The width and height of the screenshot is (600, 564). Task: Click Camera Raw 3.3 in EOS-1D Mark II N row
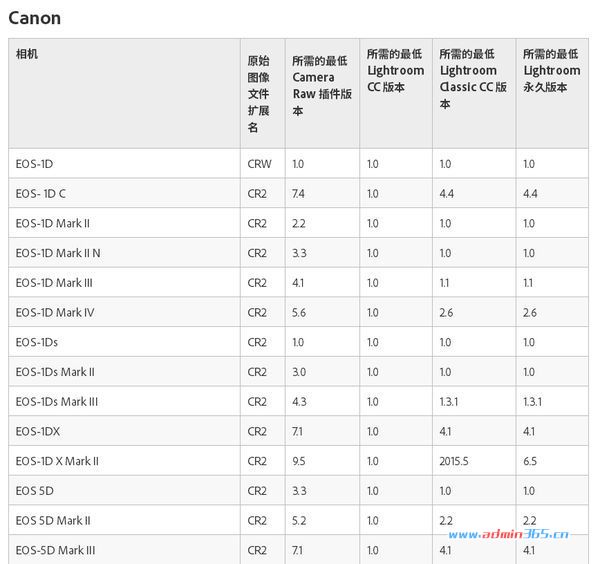pyautogui.click(x=299, y=253)
